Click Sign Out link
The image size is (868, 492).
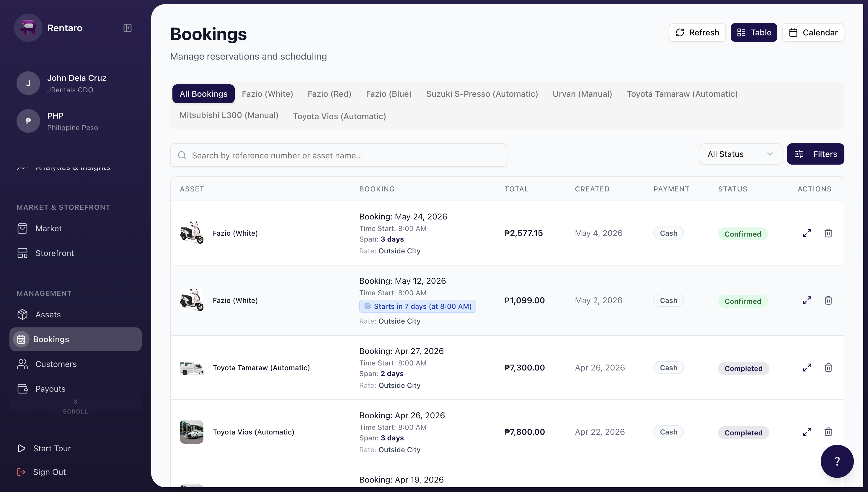[49, 472]
